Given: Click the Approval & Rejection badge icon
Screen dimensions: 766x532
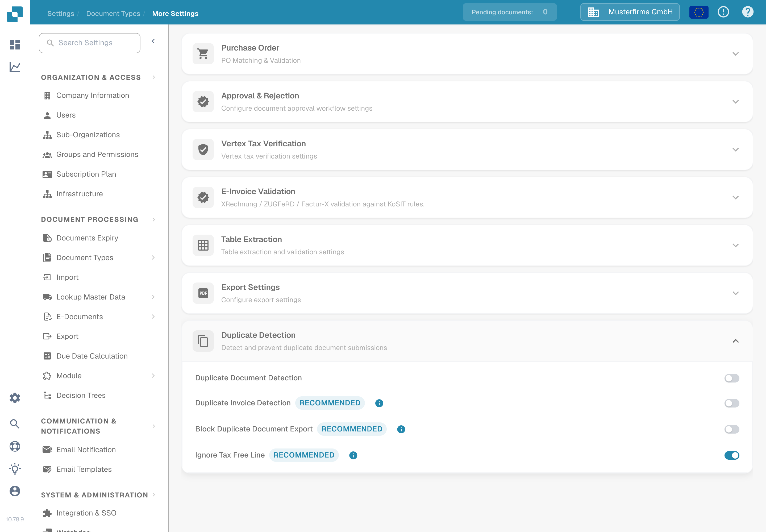Looking at the screenshot, I should [x=203, y=102].
